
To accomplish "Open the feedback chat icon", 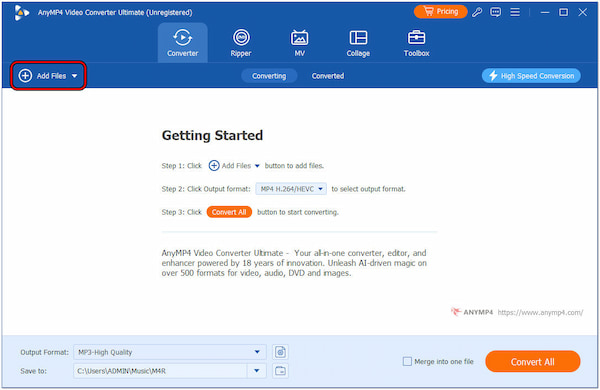I will coord(496,12).
